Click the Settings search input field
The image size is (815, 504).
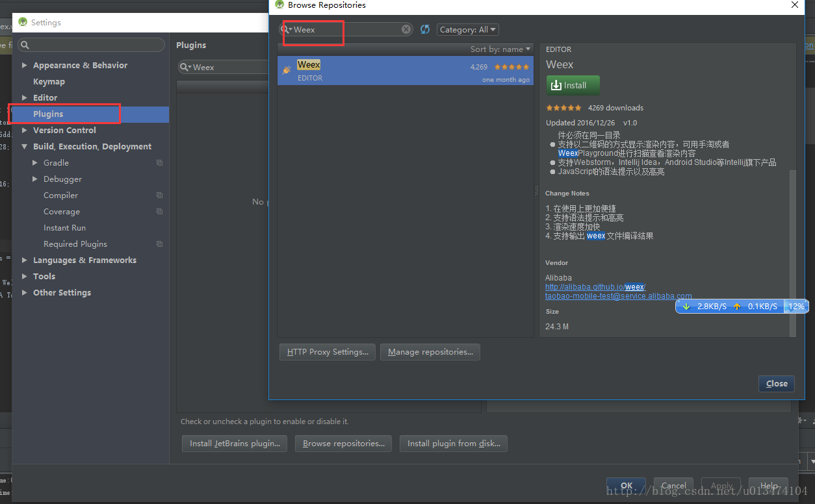pos(91,45)
